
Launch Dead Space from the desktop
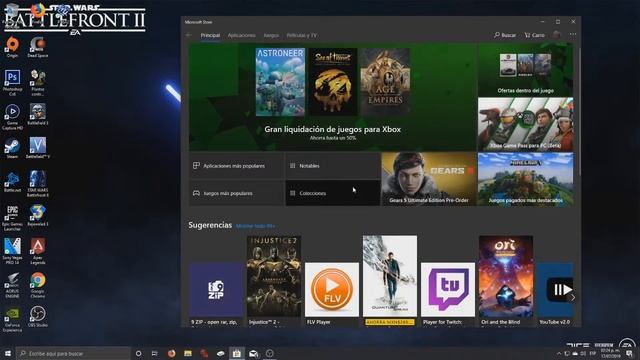pos(38,47)
